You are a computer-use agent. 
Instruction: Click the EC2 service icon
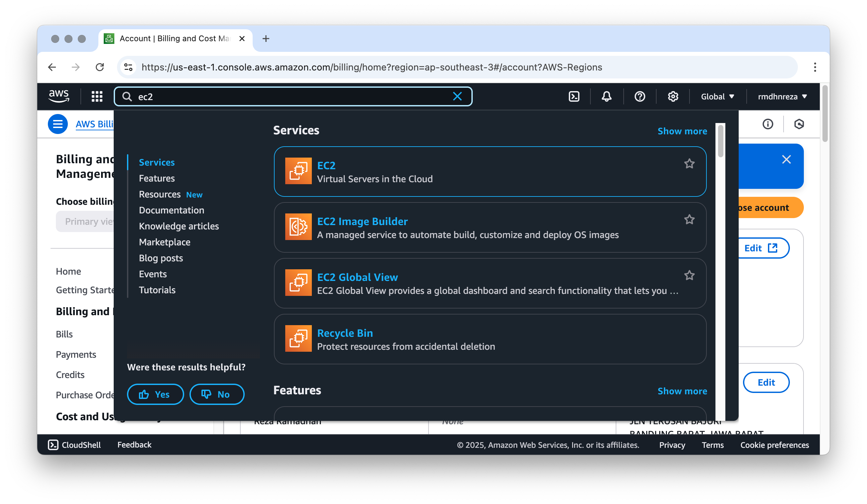pyautogui.click(x=298, y=171)
